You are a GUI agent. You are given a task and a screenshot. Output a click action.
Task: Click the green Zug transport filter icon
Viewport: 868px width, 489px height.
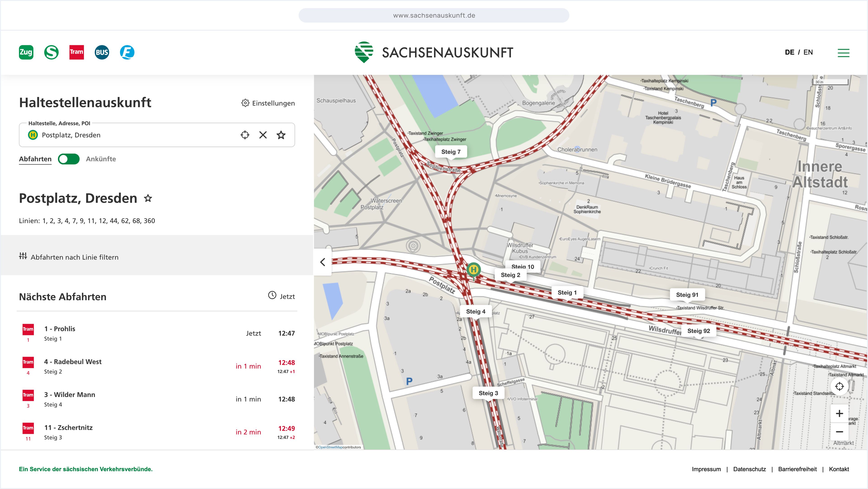click(26, 52)
